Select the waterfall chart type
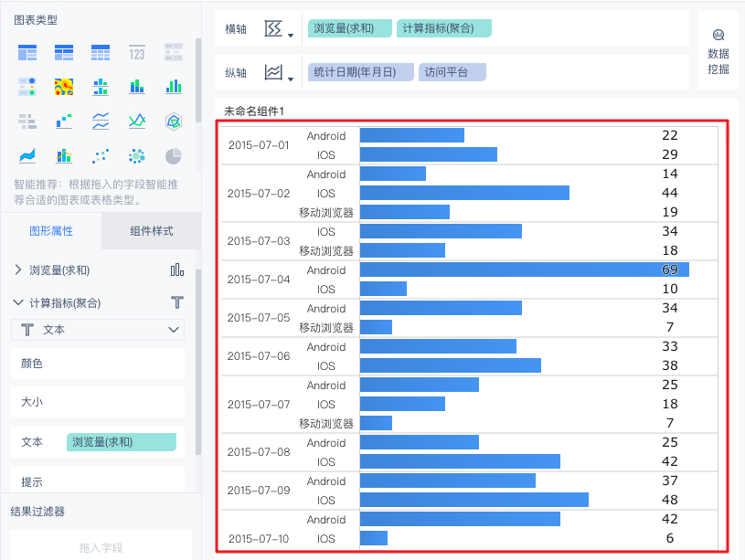 tap(64, 122)
